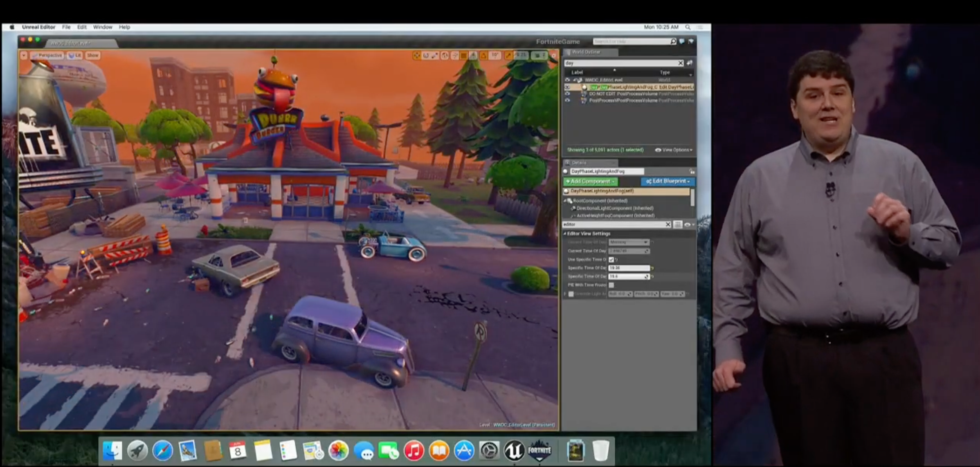Select the translate gizmo tool in viewport
The height and width of the screenshot is (467, 980).
416,55
